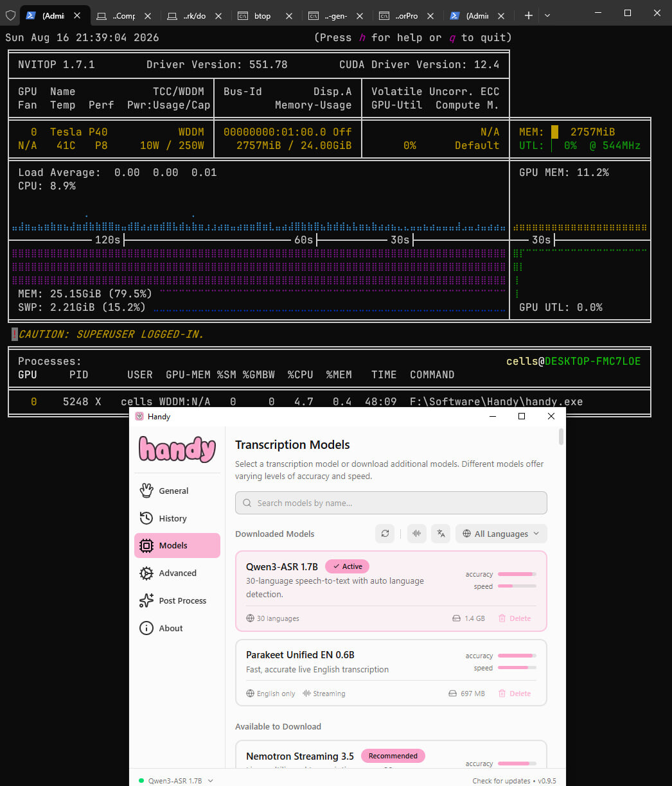Click the Available to Download heading

click(x=278, y=726)
